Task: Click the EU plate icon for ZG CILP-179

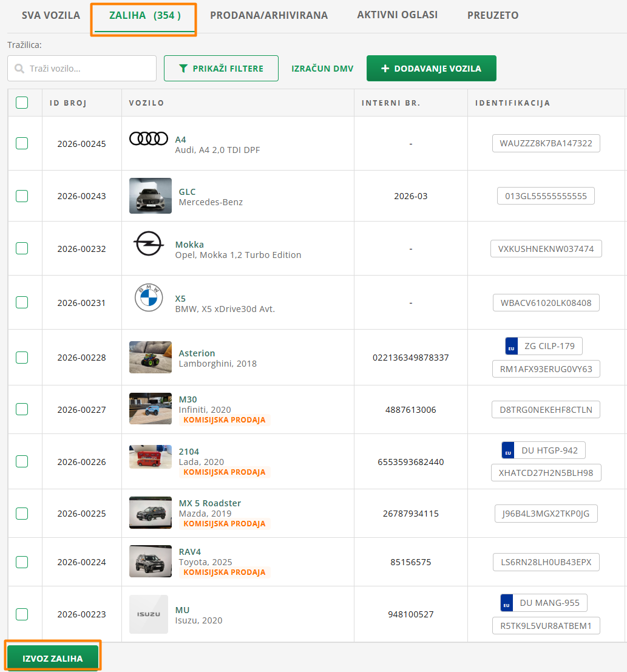Action: click(x=512, y=346)
